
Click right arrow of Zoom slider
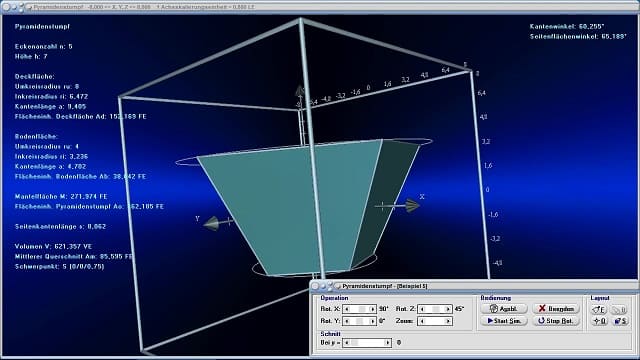(448, 321)
